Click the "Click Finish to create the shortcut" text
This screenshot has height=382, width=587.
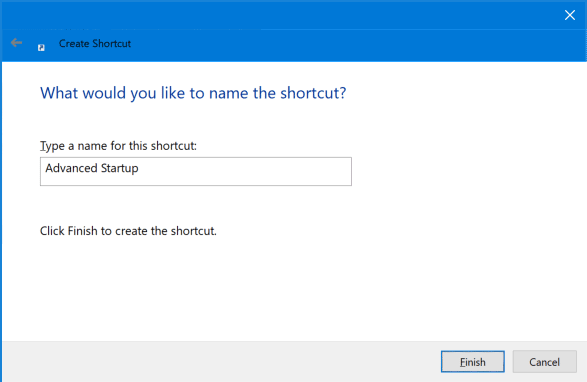pos(128,231)
